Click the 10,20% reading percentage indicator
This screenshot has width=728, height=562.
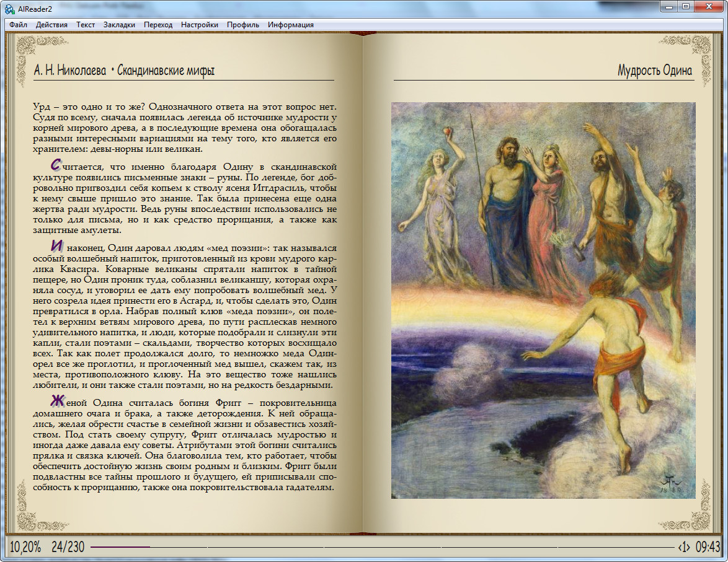(25, 547)
